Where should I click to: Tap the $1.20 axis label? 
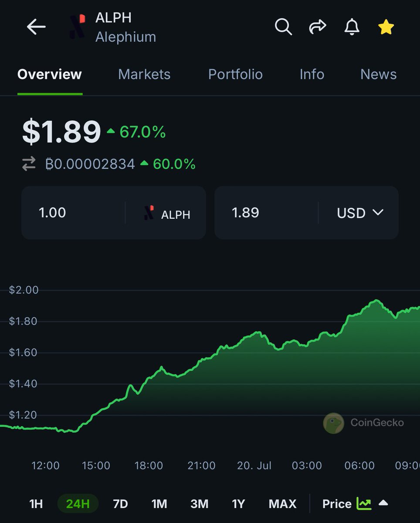click(x=24, y=415)
